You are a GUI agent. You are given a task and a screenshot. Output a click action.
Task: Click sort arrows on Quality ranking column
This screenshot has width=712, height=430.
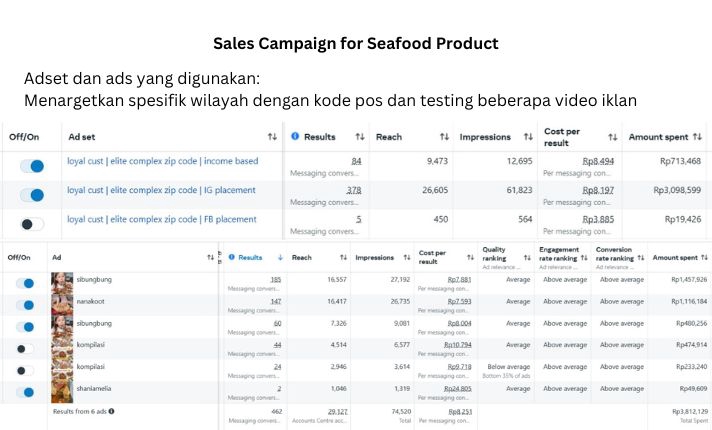(528, 257)
